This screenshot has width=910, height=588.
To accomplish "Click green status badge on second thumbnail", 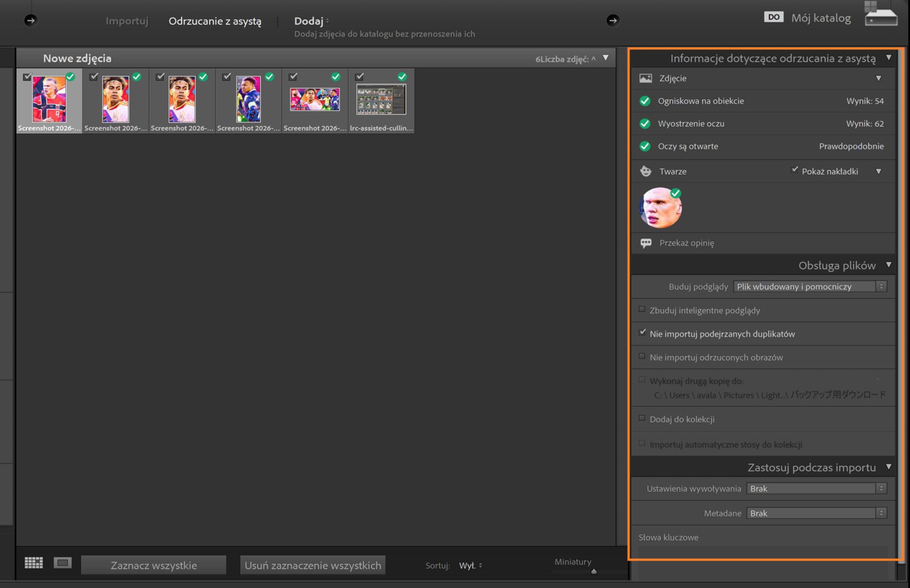I will click(136, 77).
